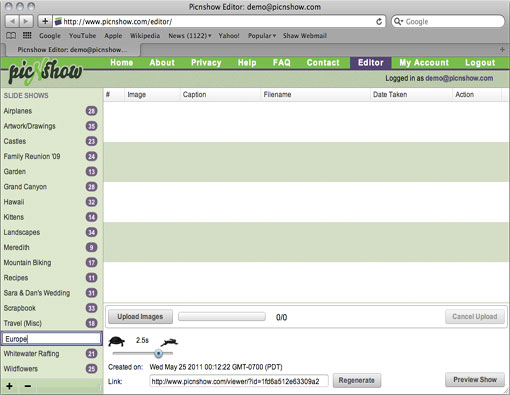This screenshot has width=510, height=395.
Task: Click the slide speed slider handle
Action: tap(159, 353)
